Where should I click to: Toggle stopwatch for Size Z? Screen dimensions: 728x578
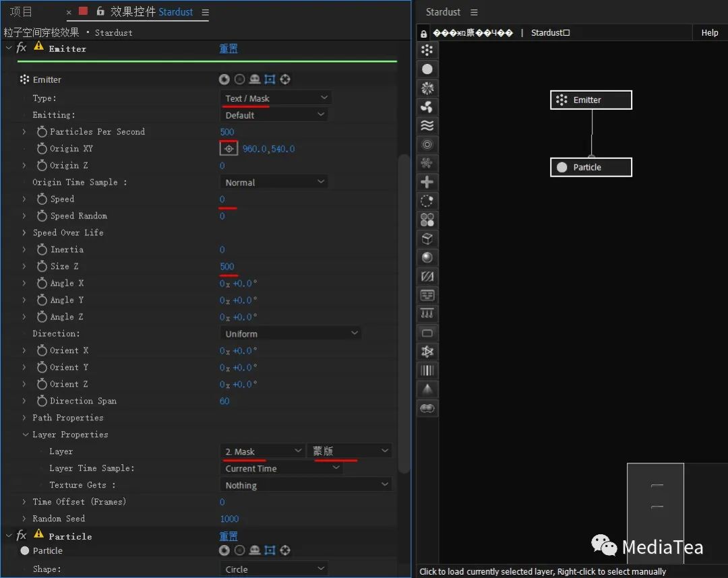click(x=42, y=266)
